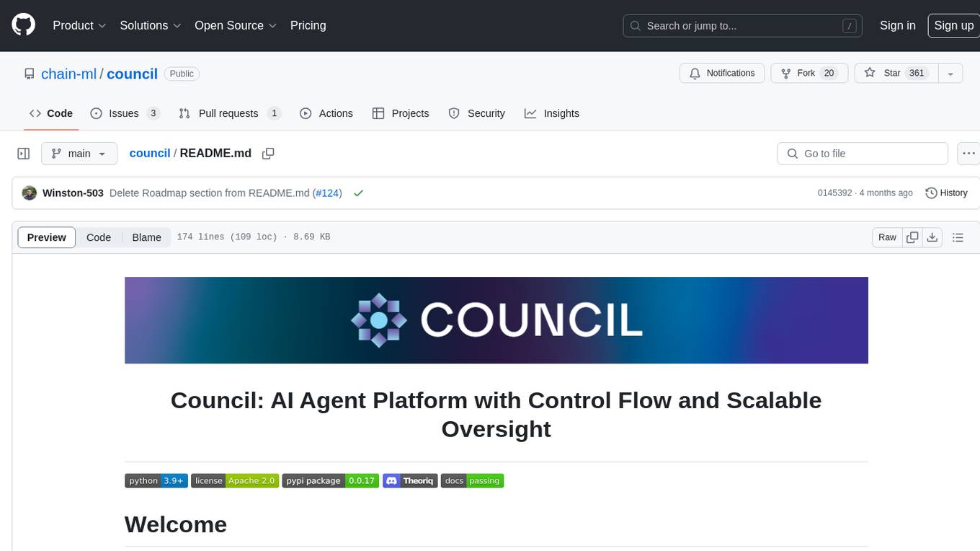Open the GitHub homepage logo
Screen dimensions: 980x551
23,25
